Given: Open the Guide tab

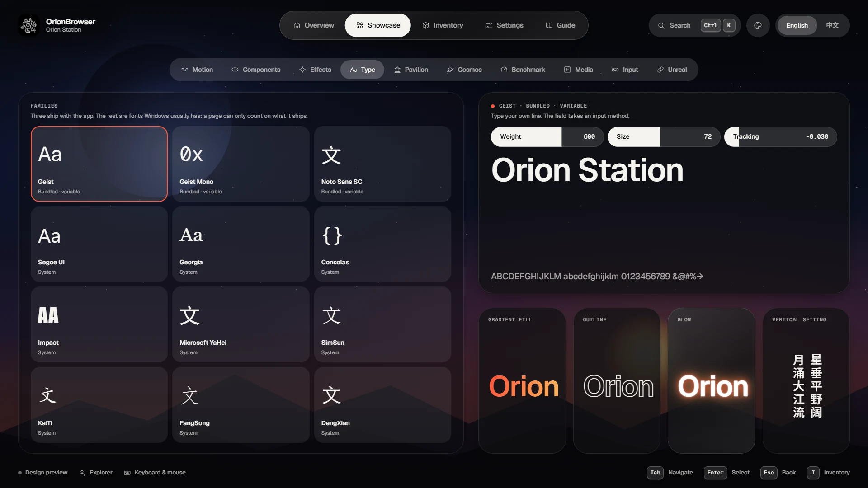Looking at the screenshot, I should click(560, 25).
